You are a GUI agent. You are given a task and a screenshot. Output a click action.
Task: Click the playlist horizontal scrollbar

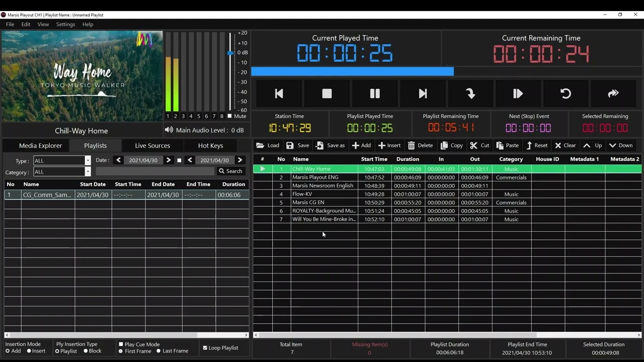397,335
